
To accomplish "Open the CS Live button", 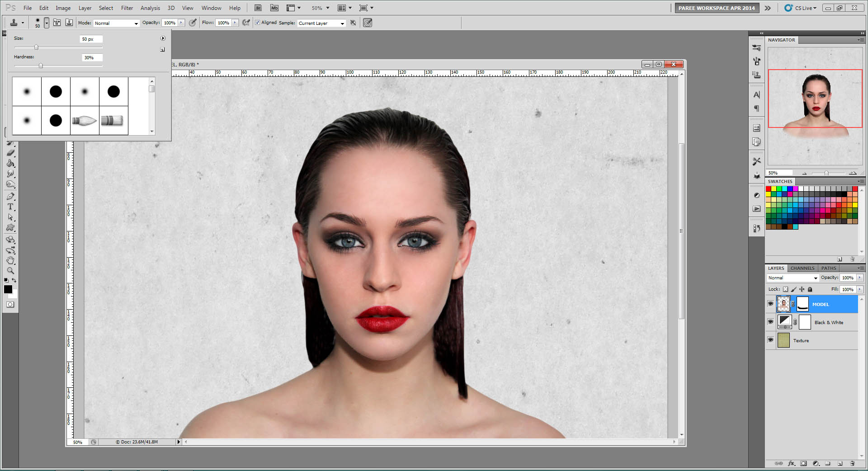I will (x=801, y=8).
